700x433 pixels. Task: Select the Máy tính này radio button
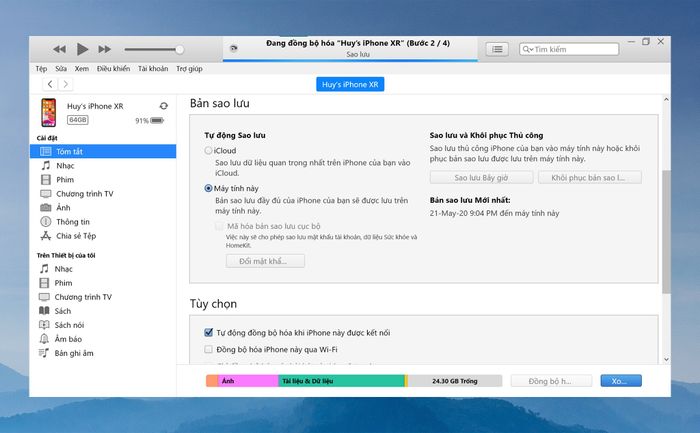click(208, 188)
